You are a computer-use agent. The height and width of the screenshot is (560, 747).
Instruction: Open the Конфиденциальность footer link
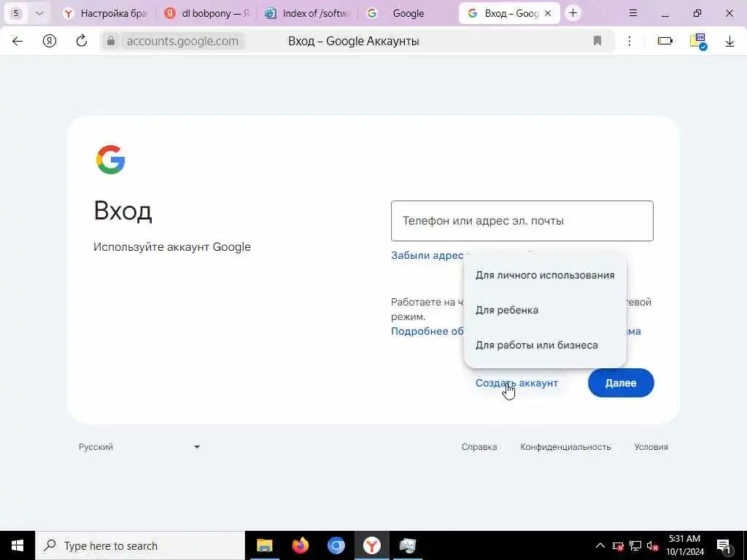click(565, 447)
